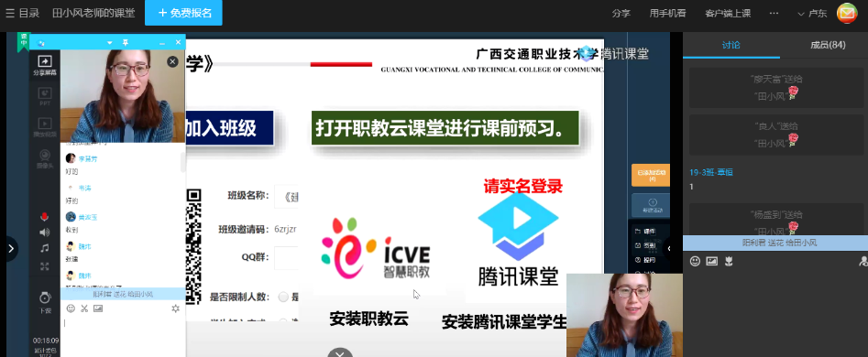This screenshot has width=868, height=357.
Task: Switch to the 成员(84) members tab
Action: [828, 46]
